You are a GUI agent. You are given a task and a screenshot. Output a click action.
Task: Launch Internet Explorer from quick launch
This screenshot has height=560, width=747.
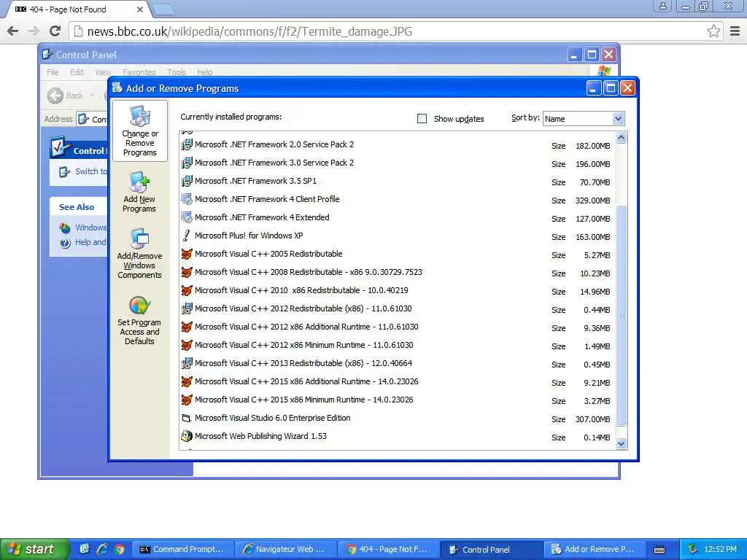click(x=102, y=549)
